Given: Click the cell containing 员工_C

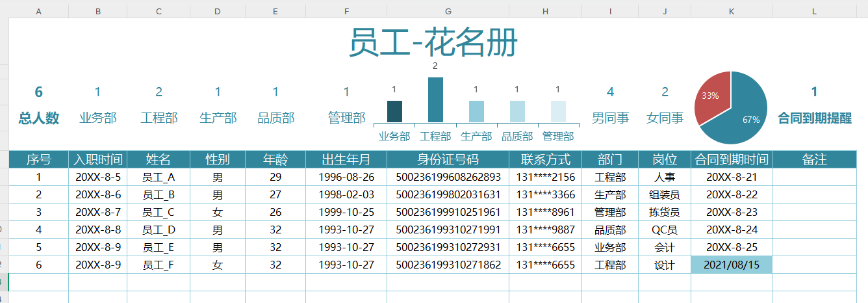Looking at the screenshot, I should [159, 212].
